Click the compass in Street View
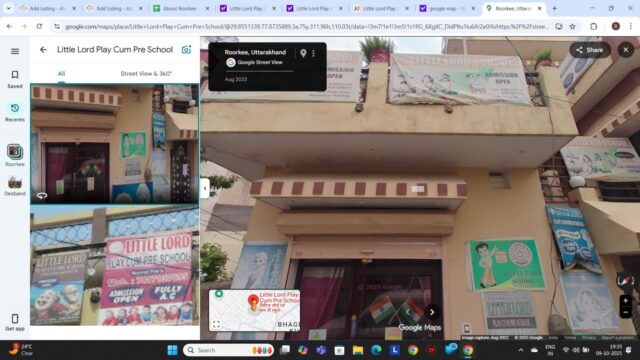The image size is (640, 360). pyautogui.click(x=625, y=281)
